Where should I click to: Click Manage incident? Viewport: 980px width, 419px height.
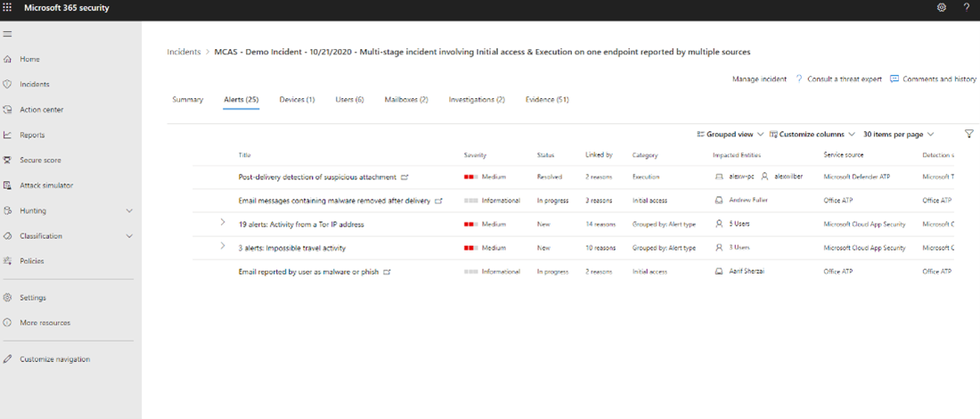(x=759, y=79)
